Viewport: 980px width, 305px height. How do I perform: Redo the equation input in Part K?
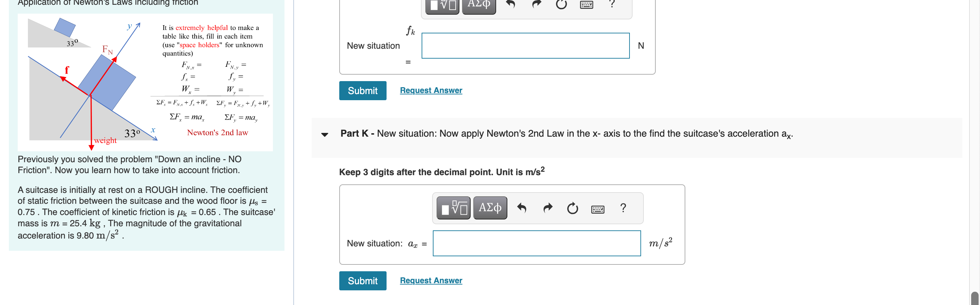pos(548,208)
